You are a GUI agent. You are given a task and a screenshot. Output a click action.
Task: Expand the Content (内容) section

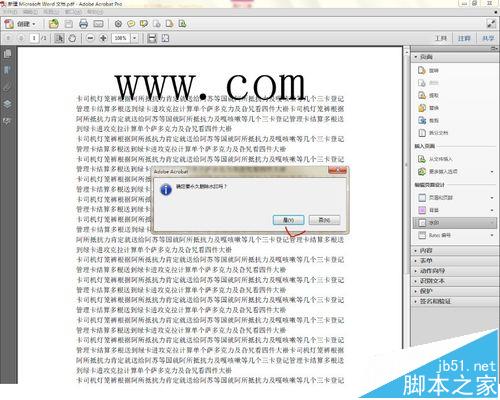(x=455, y=250)
